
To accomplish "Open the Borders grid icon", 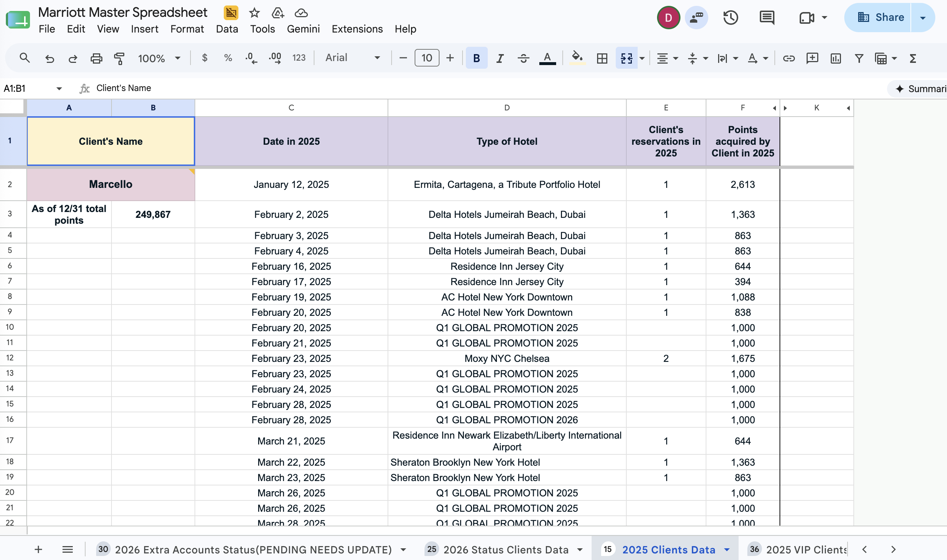I will (601, 58).
